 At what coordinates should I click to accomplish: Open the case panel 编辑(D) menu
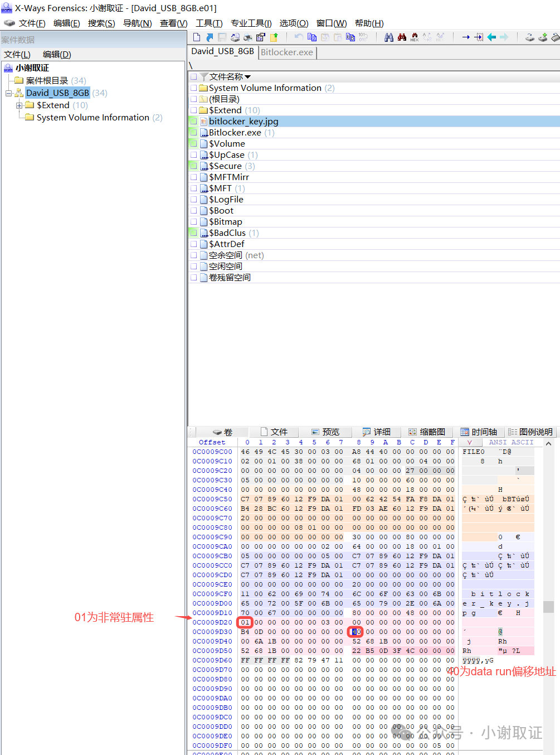click(57, 54)
